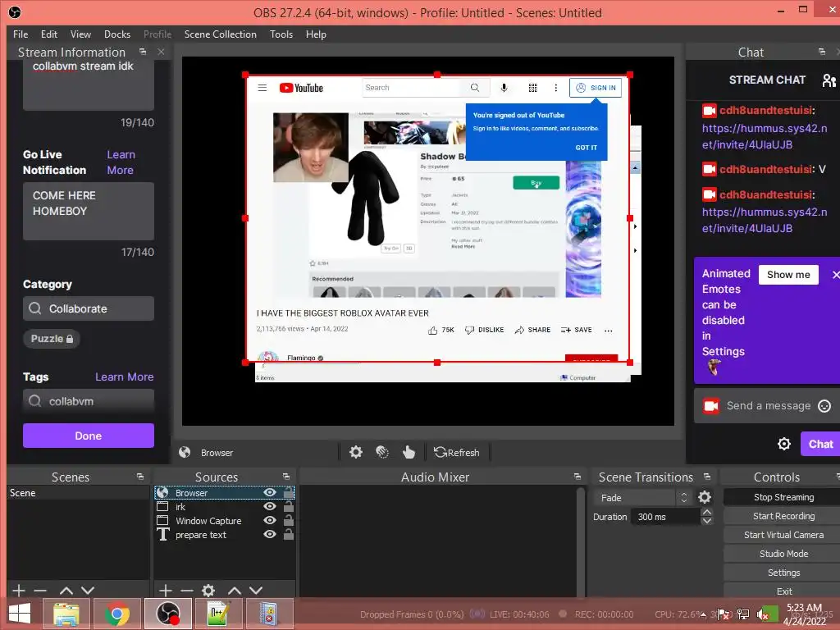Remove selected source with minus icon
Viewport: 840px width, 630px height.
click(x=187, y=591)
